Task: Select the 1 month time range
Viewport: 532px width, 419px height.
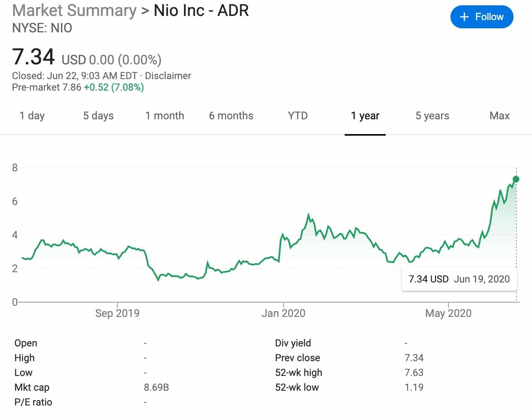Action: pos(165,116)
